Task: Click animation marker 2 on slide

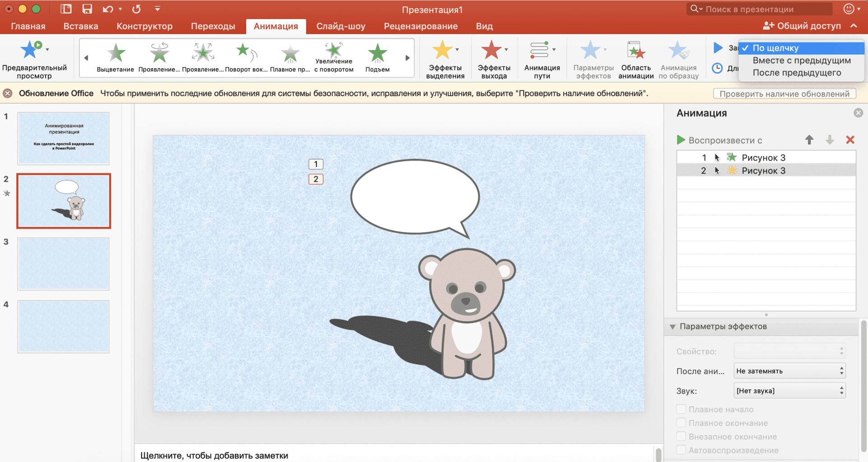Action: [316, 179]
